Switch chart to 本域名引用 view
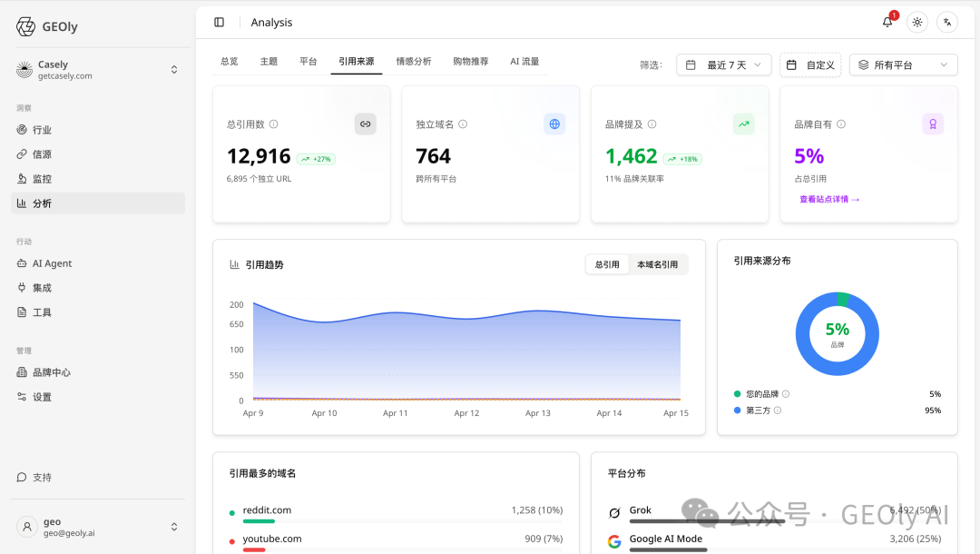Screen dimensions: 980x554 tap(658, 264)
